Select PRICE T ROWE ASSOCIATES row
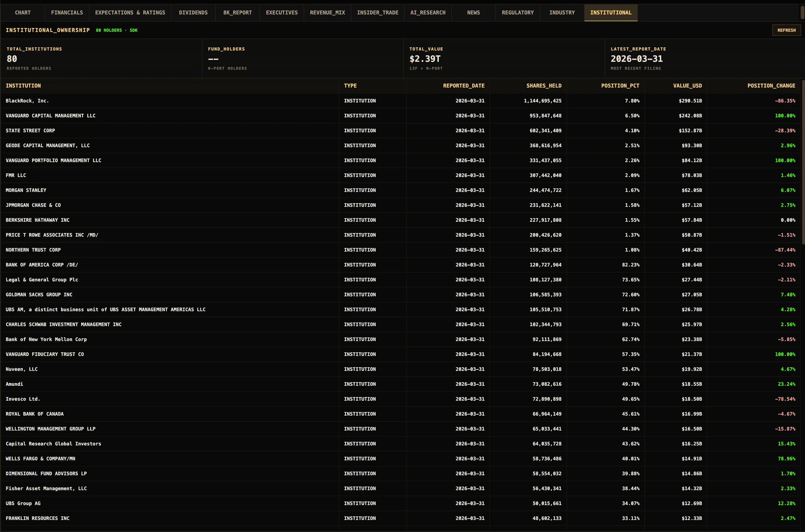Image resolution: width=805 pixels, height=532 pixels. coord(401,235)
